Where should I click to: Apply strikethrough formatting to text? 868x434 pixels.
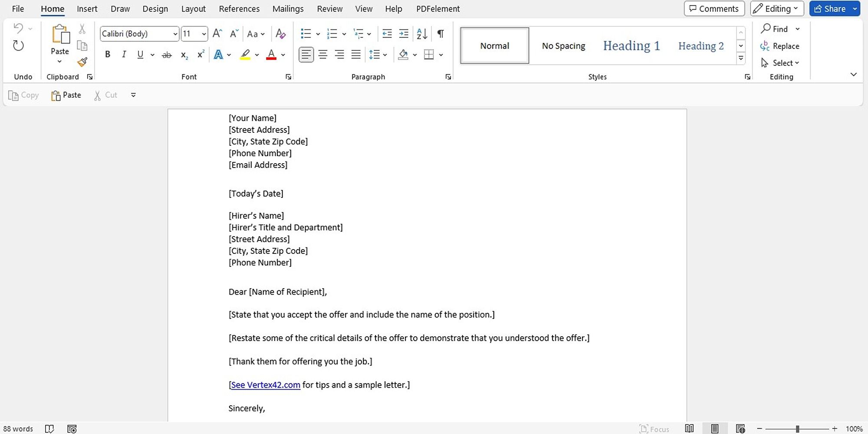click(x=167, y=55)
